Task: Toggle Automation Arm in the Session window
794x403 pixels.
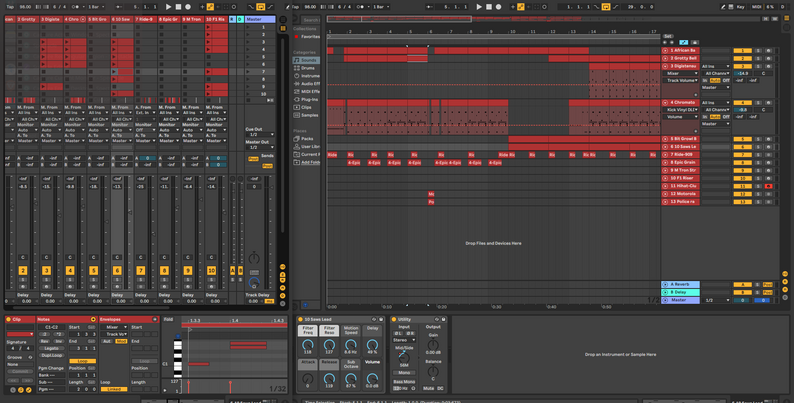Action: [210, 7]
